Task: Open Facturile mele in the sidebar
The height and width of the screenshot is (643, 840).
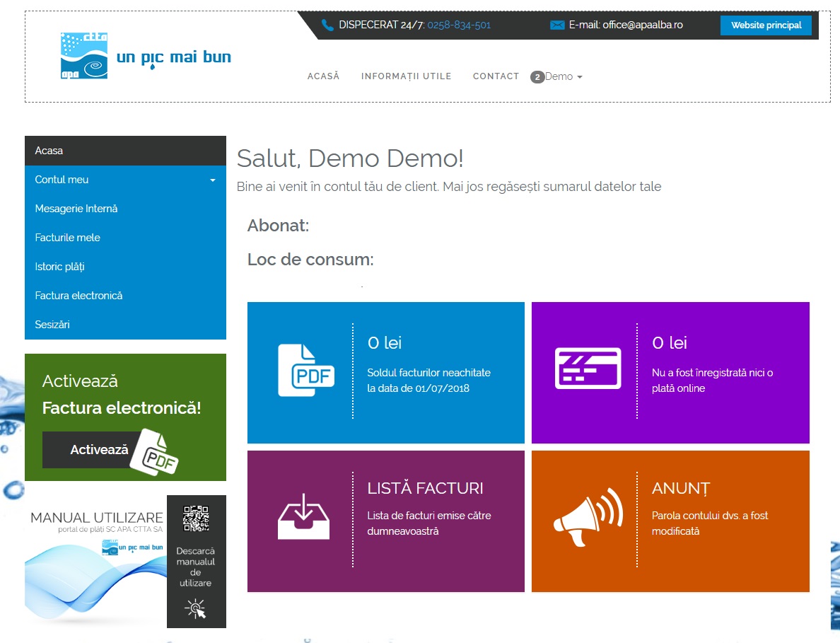Action: (67, 238)
